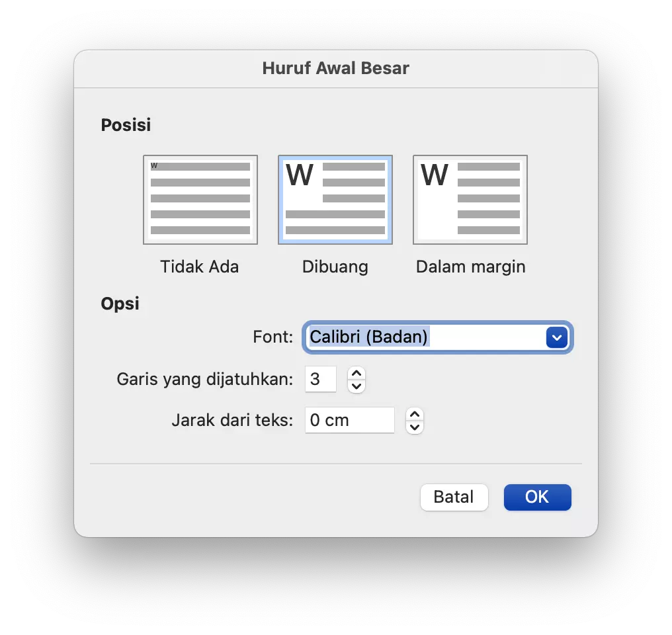Viewport: 672px width, 635px height.
Task: Click the "Garis yang dijatuhkan" value field
Action: pos(320,379)
